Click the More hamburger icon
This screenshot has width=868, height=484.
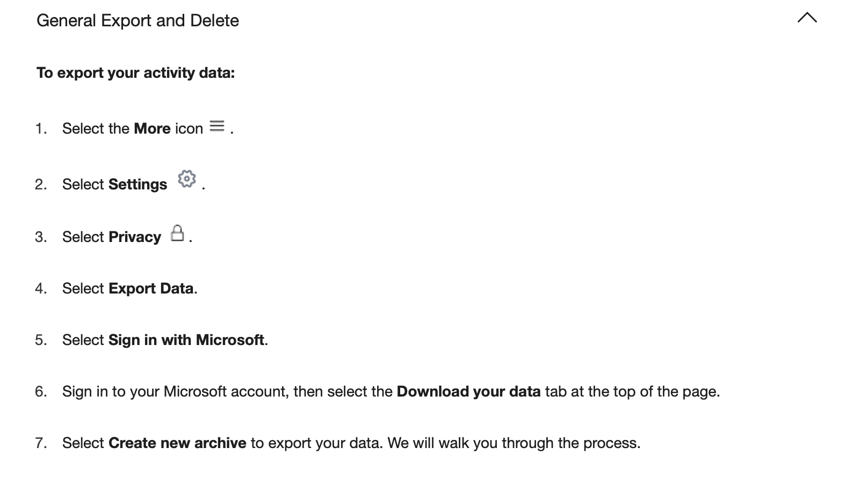[217, 126]
